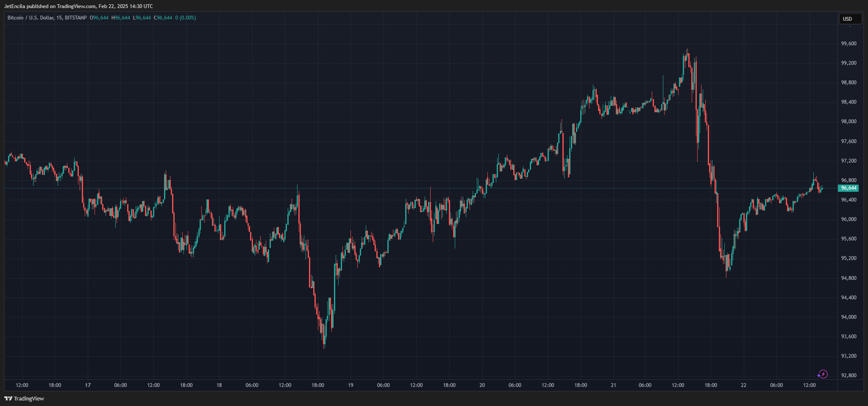Click date label 18 on the time axis
Image resolution: width=868 pixels, height=406 pixels.
(x=219, y=385)
